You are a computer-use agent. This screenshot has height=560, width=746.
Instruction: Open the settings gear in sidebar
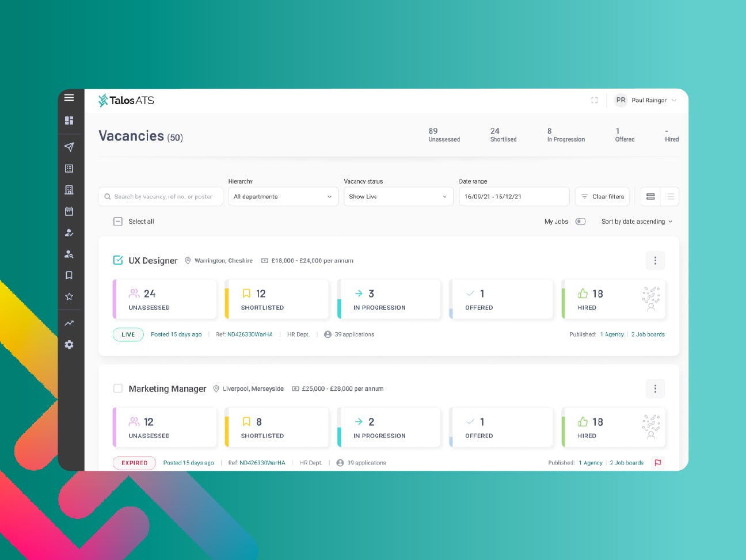[x=69, y=344]
